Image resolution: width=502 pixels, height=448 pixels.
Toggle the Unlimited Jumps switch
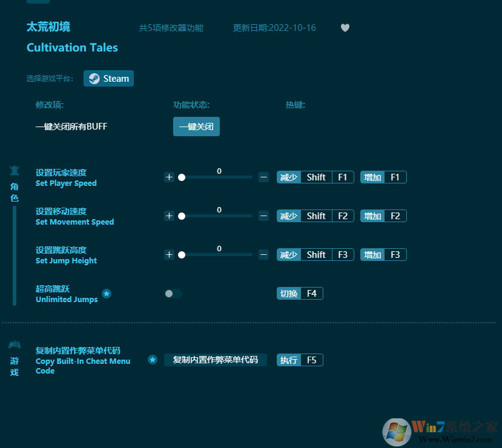tap(173, 294)
